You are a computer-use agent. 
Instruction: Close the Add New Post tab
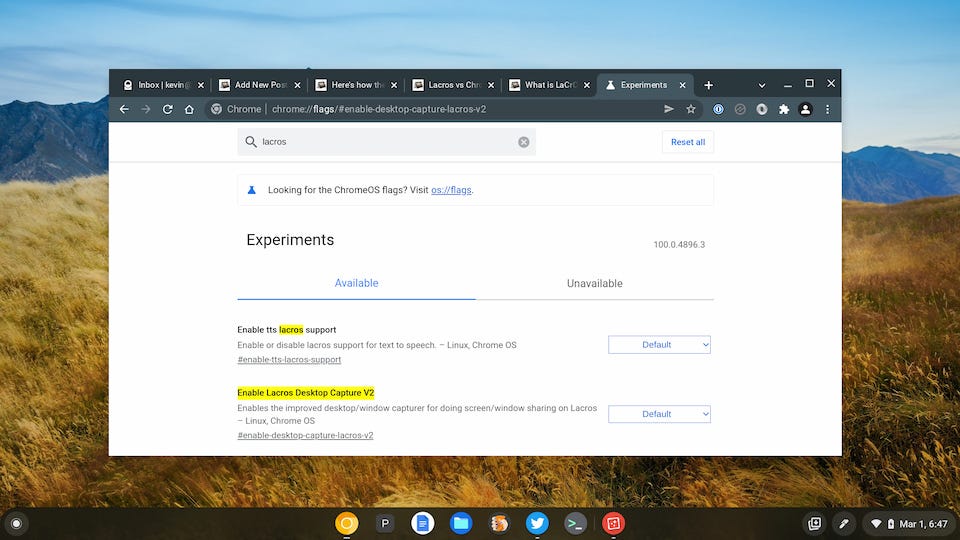[x=297, y=86]
